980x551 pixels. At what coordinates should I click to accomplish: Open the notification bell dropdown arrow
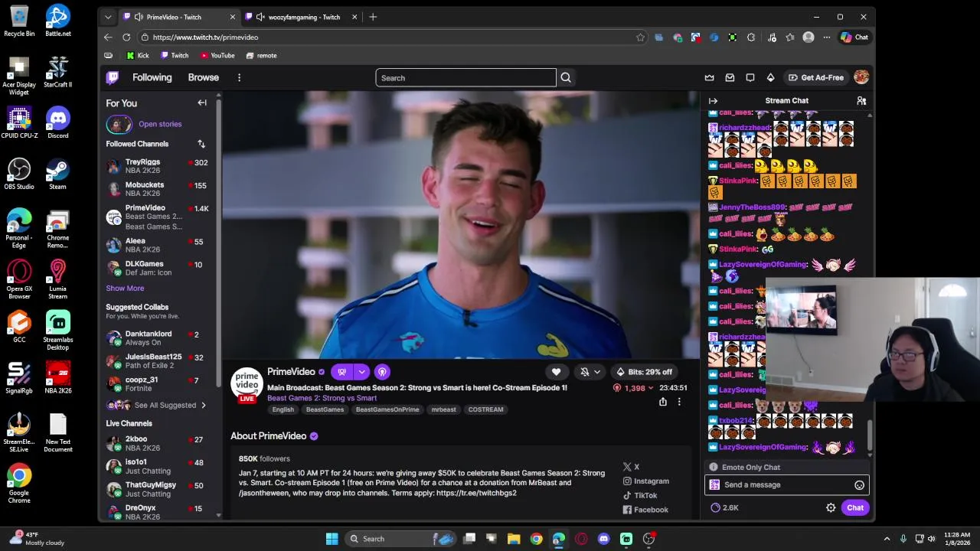(597, 372)
